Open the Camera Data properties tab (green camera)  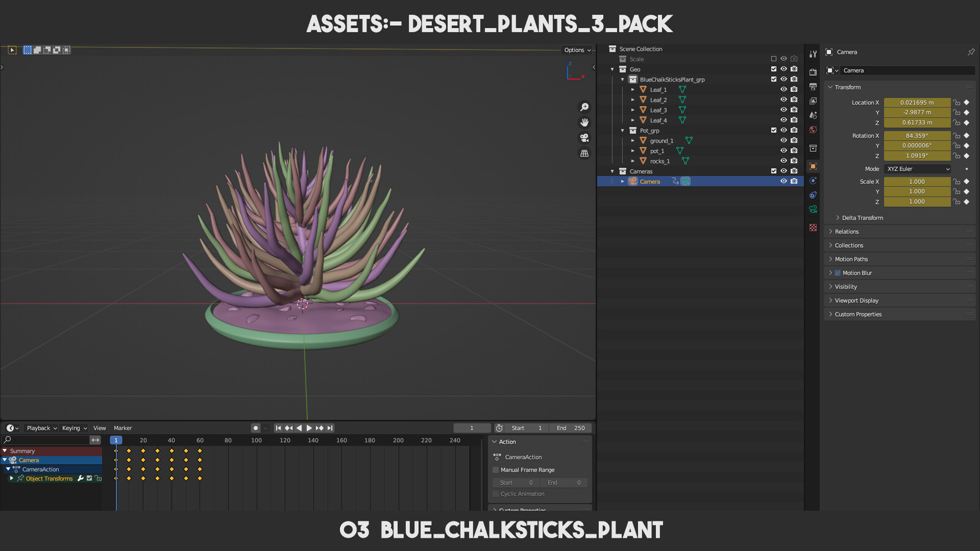pyautogui.click(x=813, y=209)
